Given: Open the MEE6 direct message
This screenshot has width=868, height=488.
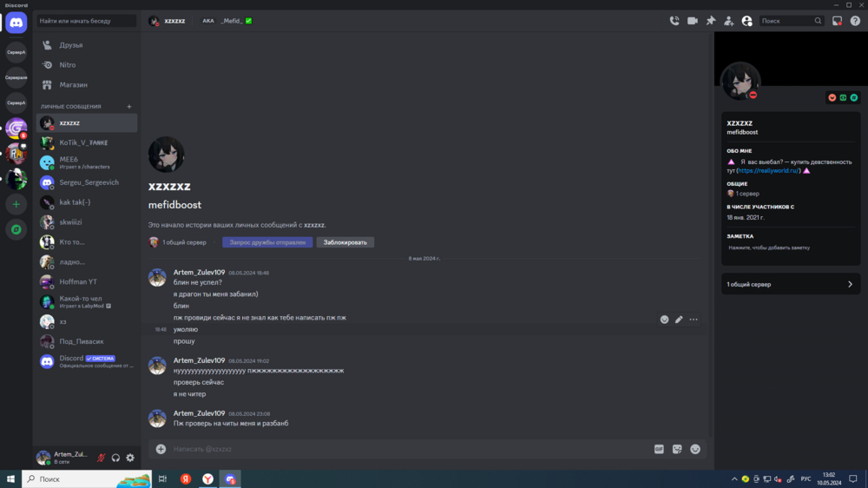Looking at the screenshot, I should point(86,162).
